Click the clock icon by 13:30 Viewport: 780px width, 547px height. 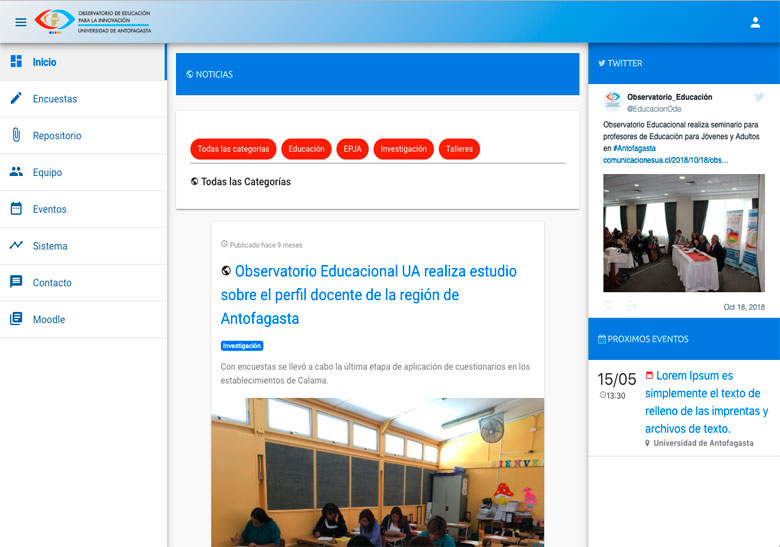coord(602,395)
